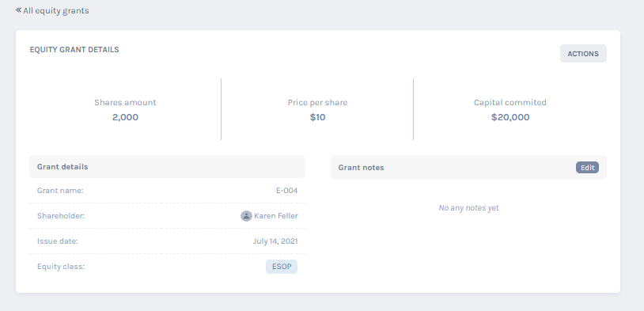
Task: Click the Shares amount label
Action: point(125,103)
